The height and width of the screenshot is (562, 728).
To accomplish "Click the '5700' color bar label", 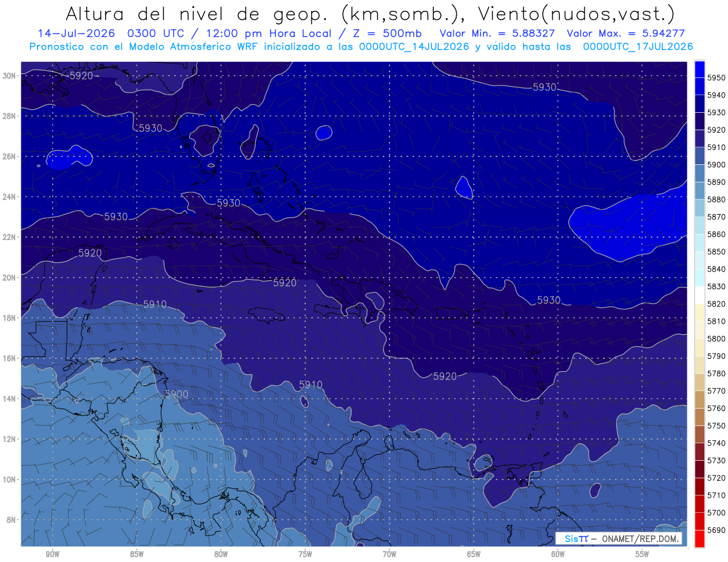I will click(716, 512).
